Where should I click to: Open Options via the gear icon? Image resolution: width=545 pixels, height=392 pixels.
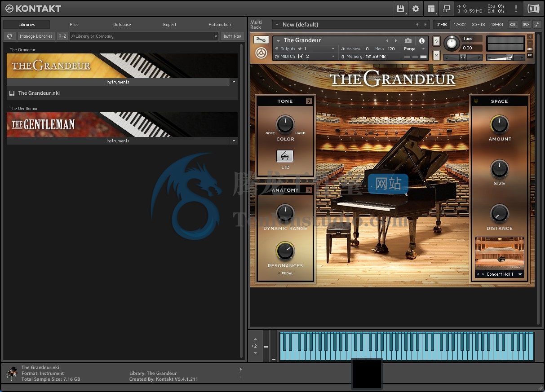[x=416, y=9]
